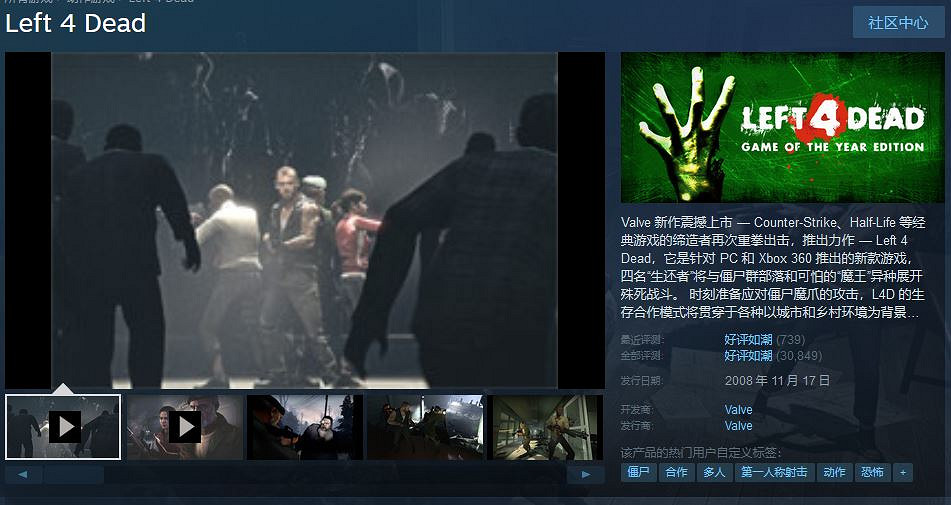Open recent reviews 好评如潮 (739) link
Image resolution: width=951 pixels, height=505 pixels.
coord(764,339)
